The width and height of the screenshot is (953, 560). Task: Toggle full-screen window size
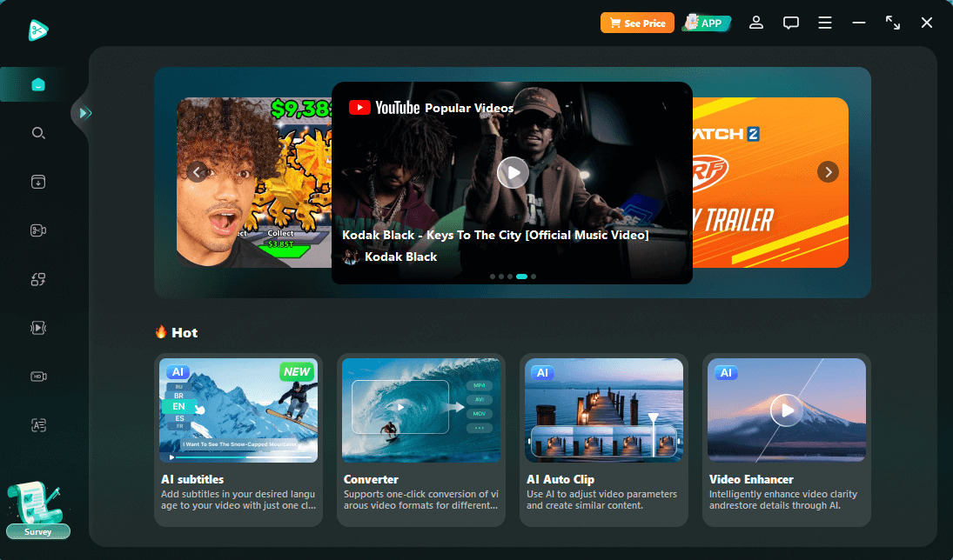tap(893, 23)
